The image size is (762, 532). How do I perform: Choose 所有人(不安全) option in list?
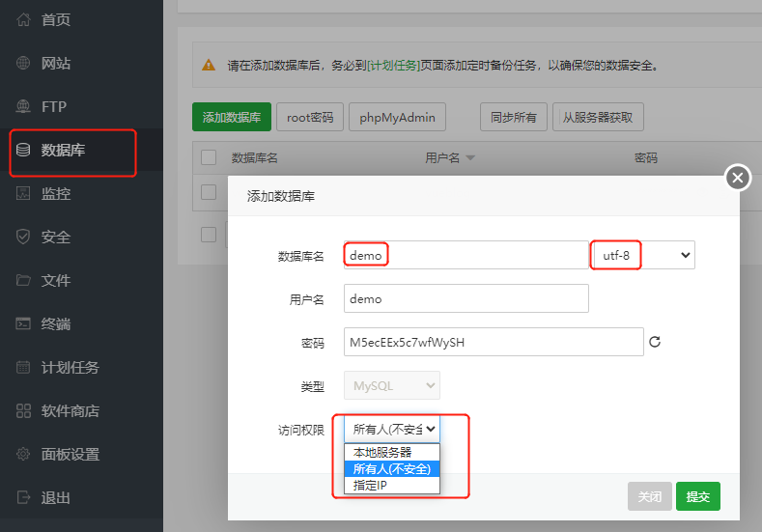click(x=392, y=469)
